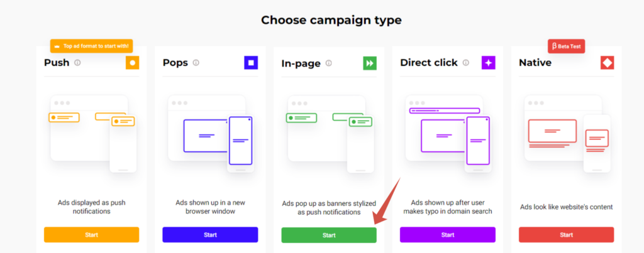This screenshot has height=253, width=644.
Task: Open the info icon next to Push
Action: click(x=77, y=63)
